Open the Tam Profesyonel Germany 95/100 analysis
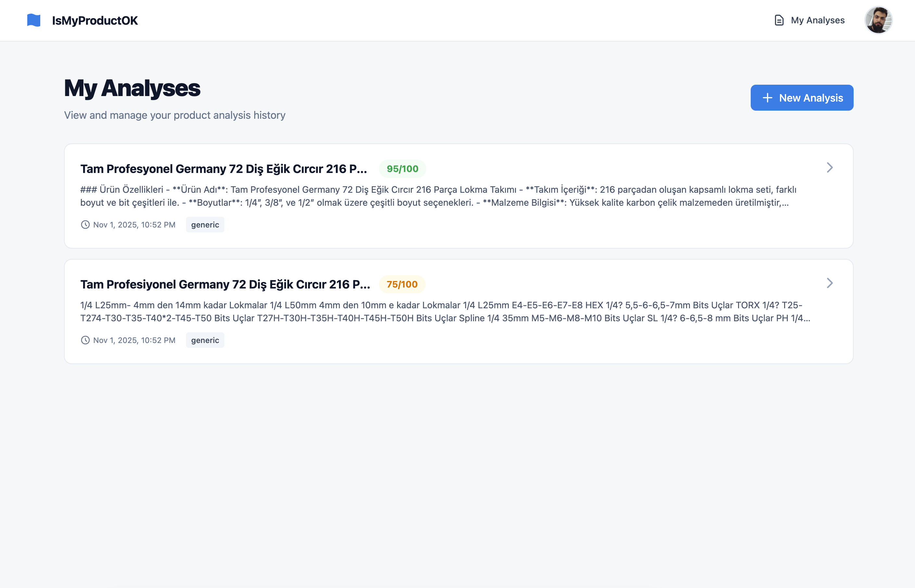915x588 pixels. [223, 168]
